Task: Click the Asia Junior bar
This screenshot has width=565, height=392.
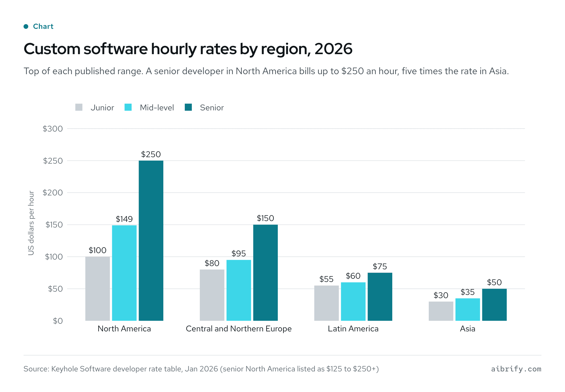Action: tap(441, 311)
